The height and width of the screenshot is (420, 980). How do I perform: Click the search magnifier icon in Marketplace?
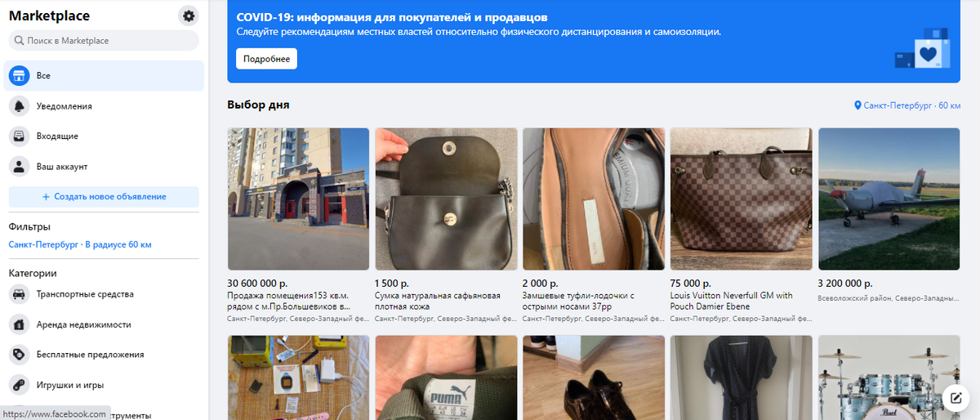pyautogui.click(x=19, y=40)
